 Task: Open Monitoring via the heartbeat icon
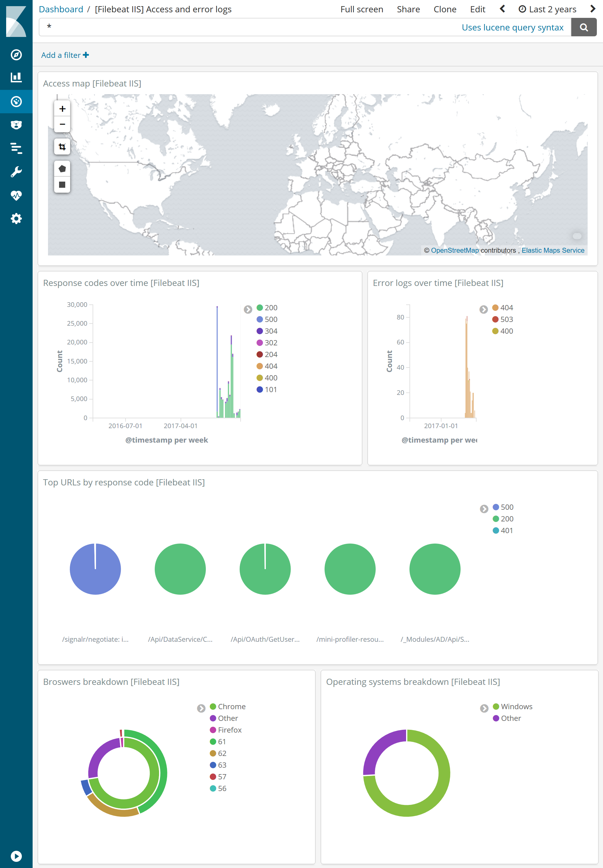pyautogui.click(x=16, y=195)
